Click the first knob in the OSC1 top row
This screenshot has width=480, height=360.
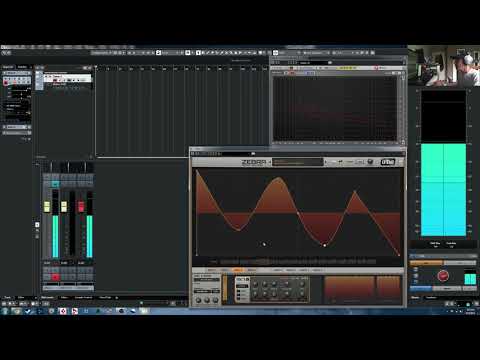pyautogui.click(x=255, y=284)
